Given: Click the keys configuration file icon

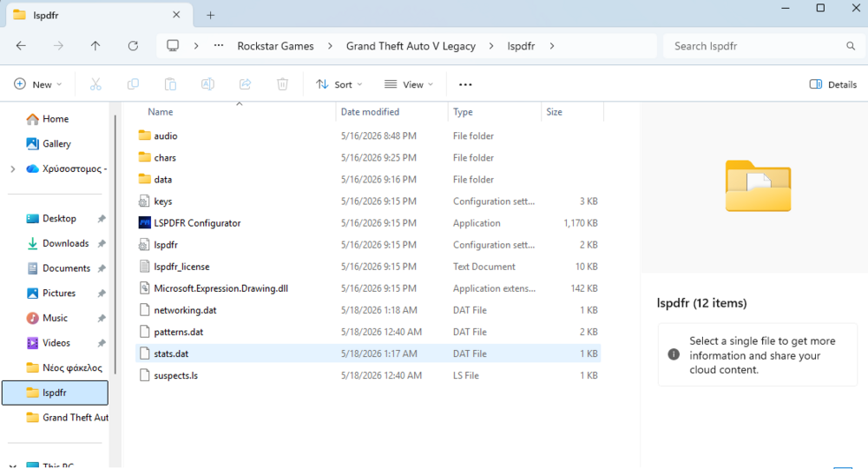Looking at the screenshot, I should click(144, 201).
